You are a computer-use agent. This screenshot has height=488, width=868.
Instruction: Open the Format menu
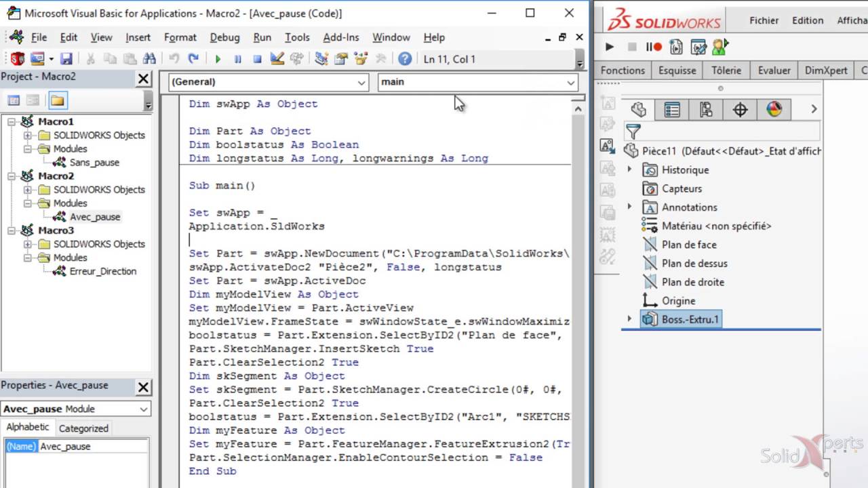tap(180, 37)
